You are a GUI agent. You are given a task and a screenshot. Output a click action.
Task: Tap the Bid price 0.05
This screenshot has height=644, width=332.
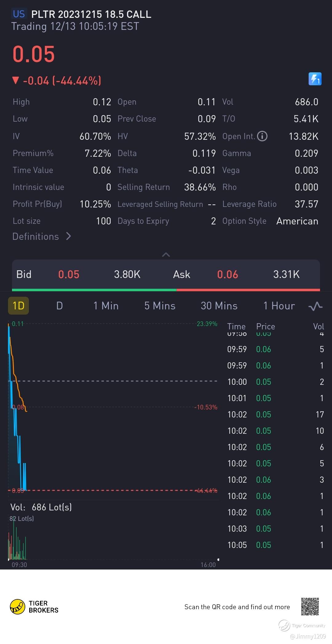(69, 274)
